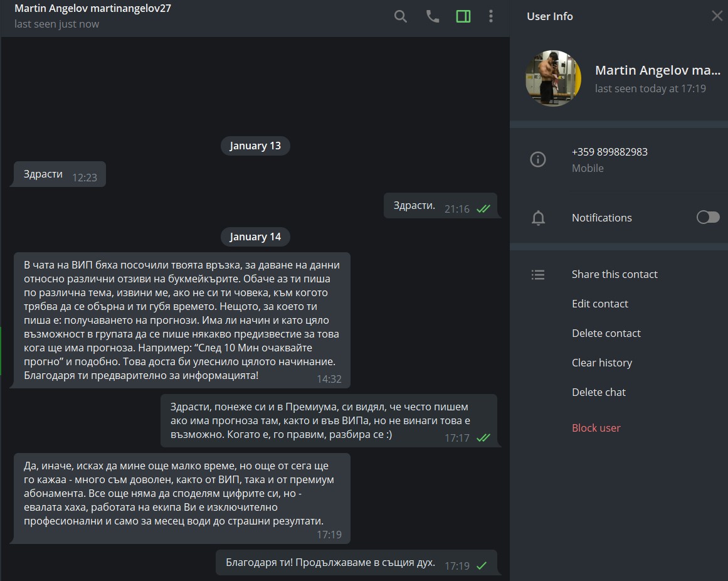Select Share this contact
This screenshot has height=581, width=728.
(615, 274)
